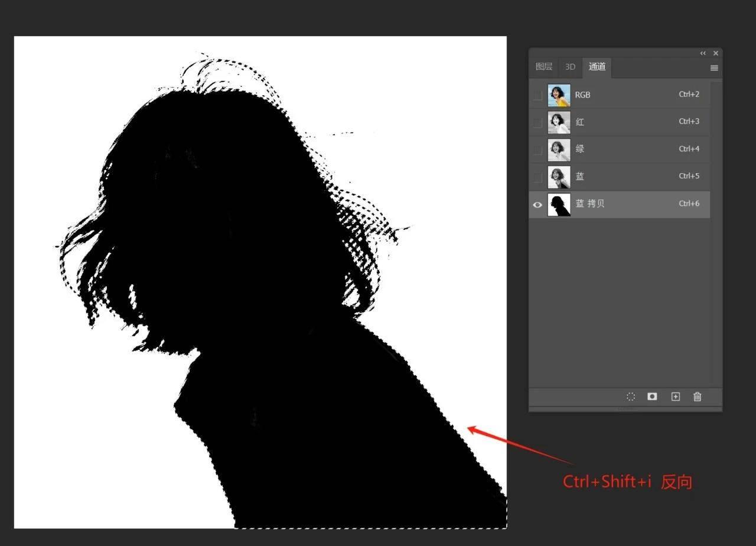Viewport: 756px width, 546px height.
Task: Close the Channels panel with the X icon
Action: (716, 53)
